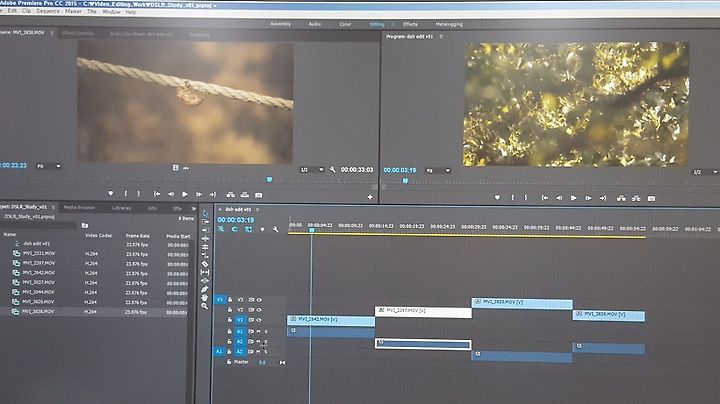Screen dimensions: 720x404
Task: Click folder icon beside project search field
Action: [x=84, y=225]
